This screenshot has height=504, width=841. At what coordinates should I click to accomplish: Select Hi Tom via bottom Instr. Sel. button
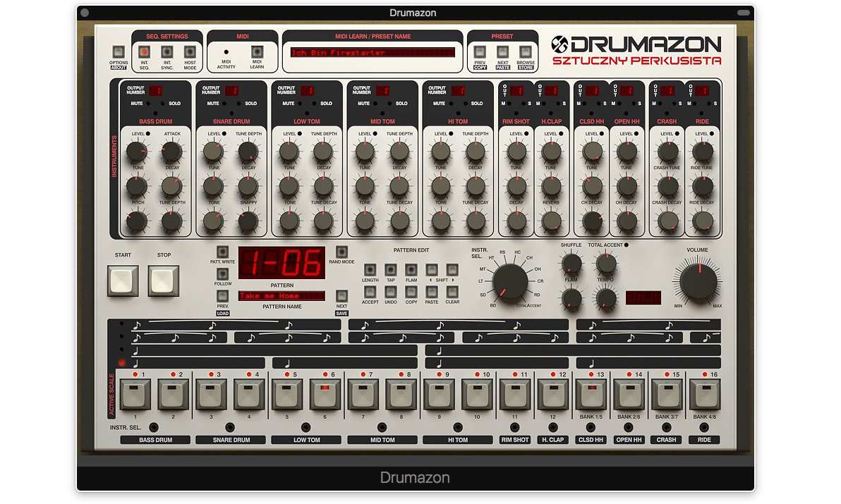click(x=457, y=427)
